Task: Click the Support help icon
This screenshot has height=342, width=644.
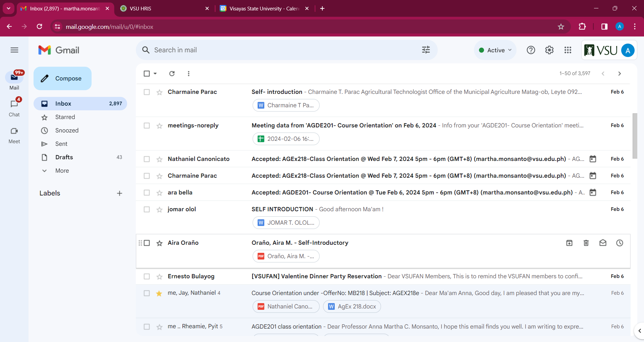Action: 531,50
